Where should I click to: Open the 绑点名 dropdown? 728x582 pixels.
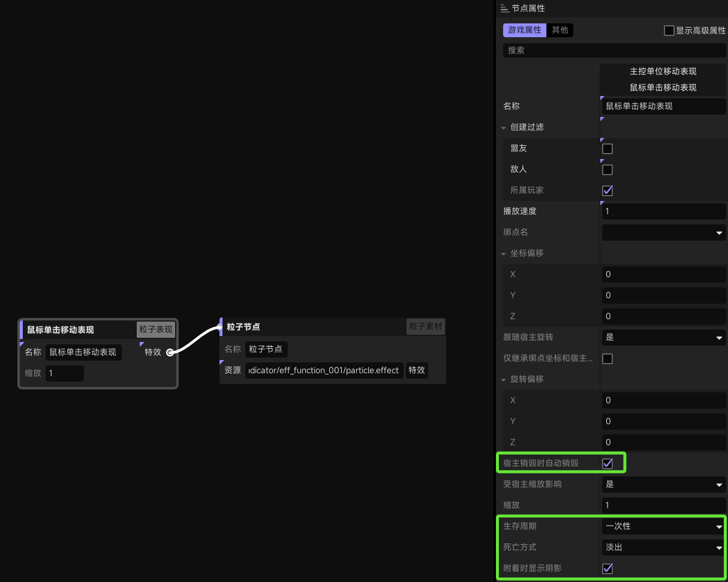pyautogui.click(x=664, y=232)
